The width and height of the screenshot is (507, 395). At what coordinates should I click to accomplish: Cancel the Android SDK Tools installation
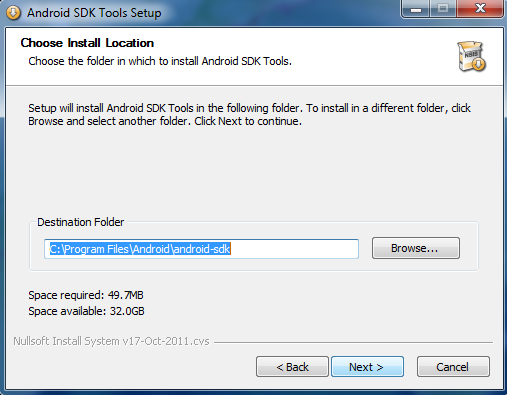453,367
